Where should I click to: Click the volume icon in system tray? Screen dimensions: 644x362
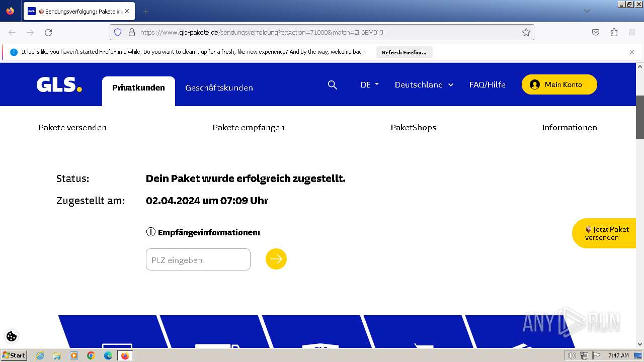[572, 355]
